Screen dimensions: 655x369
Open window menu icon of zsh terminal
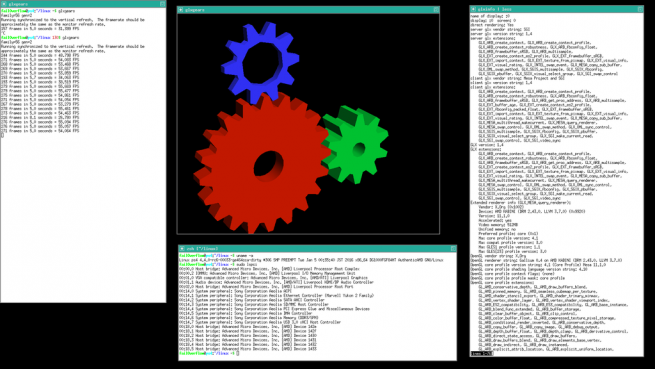[x=182, y=248]
